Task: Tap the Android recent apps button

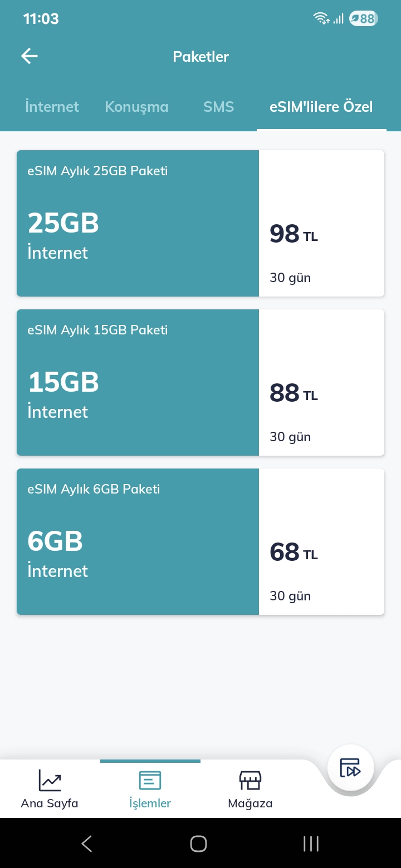Action: tap(311, 844)
